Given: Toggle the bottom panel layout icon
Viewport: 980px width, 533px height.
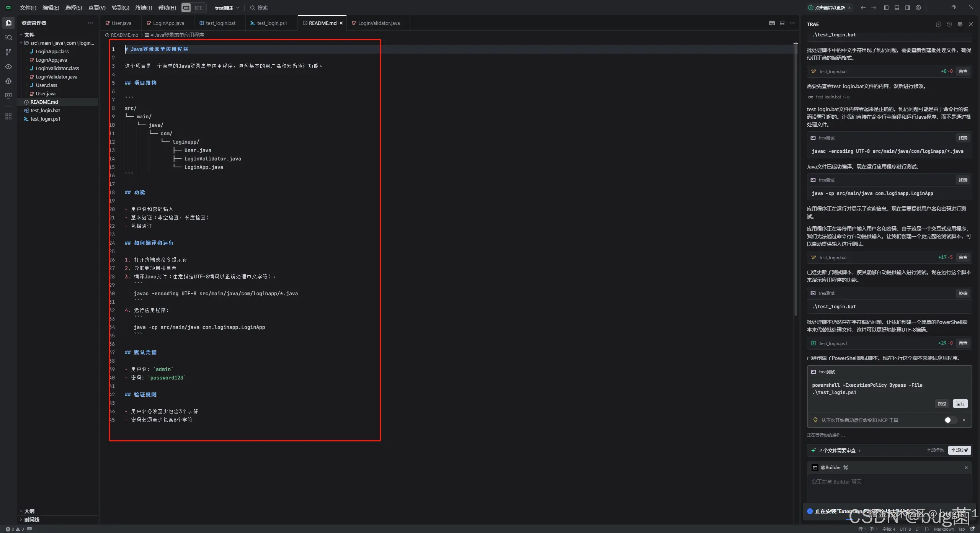Looking at the screenshot, I should (897, 8).
